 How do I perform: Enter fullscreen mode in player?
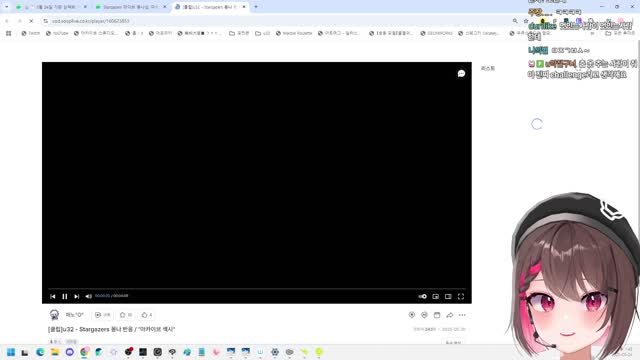coord(461,296)
